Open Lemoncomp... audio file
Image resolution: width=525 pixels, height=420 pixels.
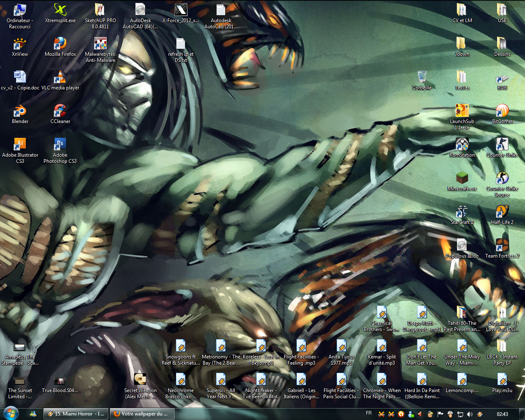(x=462, y=383)
